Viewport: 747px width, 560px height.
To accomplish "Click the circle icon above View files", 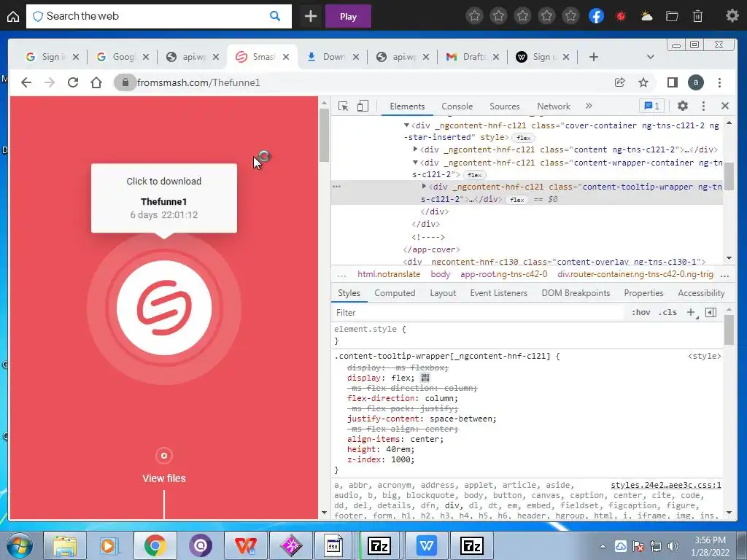I will 164,456.
